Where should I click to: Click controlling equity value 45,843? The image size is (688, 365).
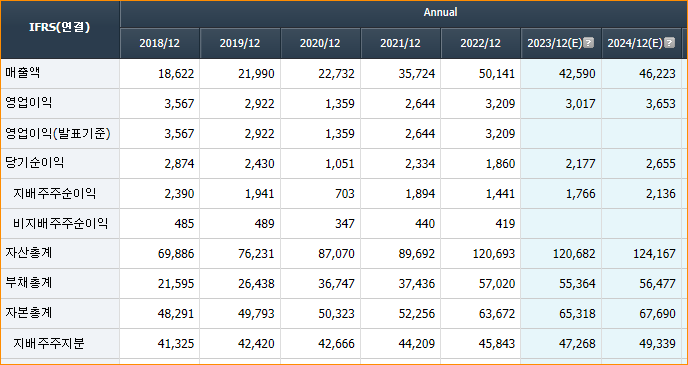497,343
